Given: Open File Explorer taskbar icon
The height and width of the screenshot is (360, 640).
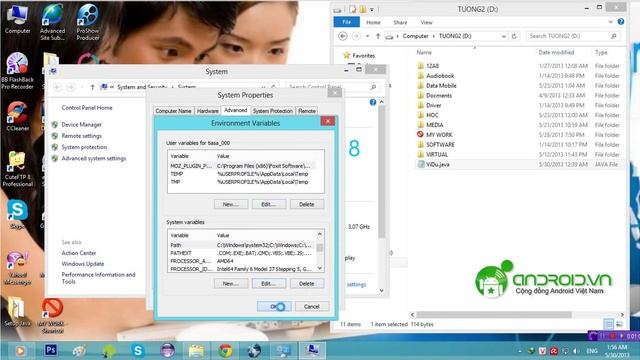Looking at the screenshot, I should [196, 350].
